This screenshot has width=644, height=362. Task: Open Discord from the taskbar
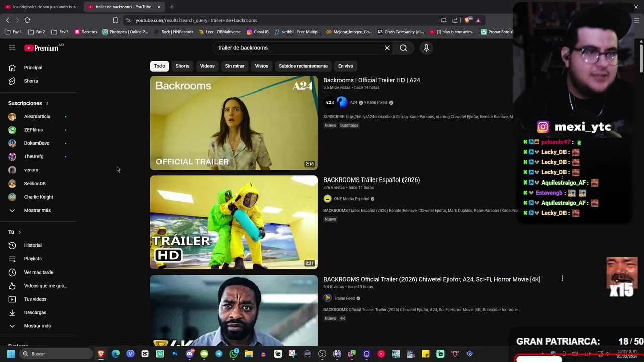190,354
